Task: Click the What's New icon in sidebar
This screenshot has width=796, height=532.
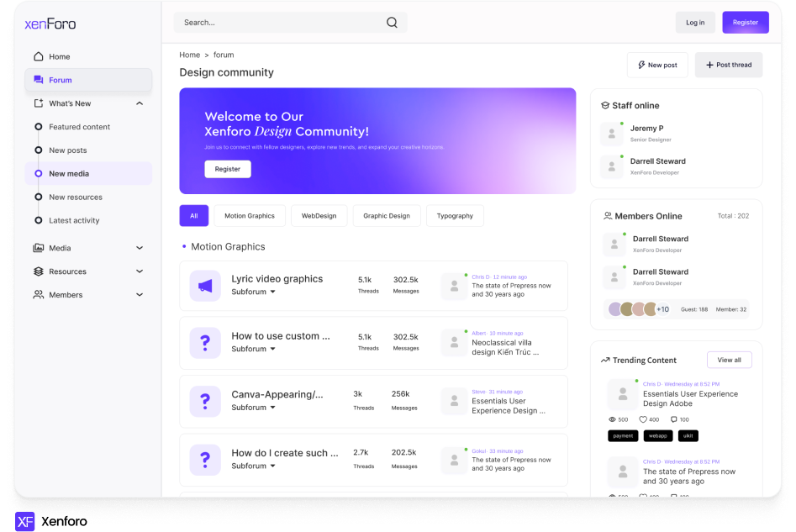Action: [x=38, y=103]
